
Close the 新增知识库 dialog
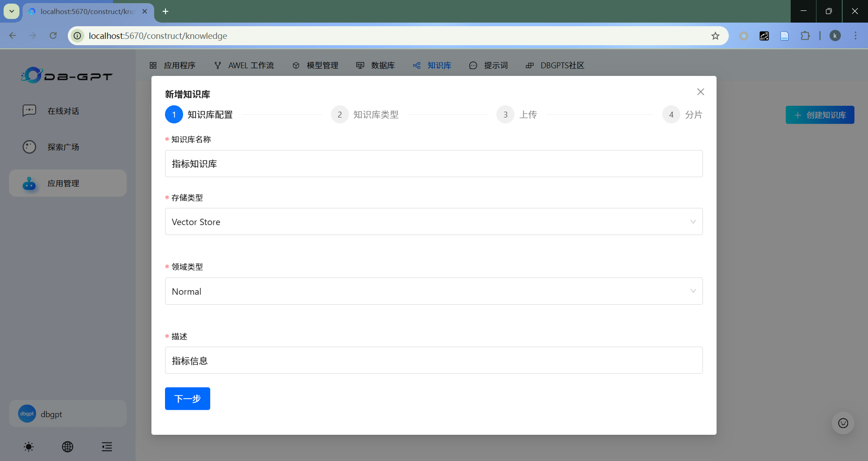[x=700, y=92]
